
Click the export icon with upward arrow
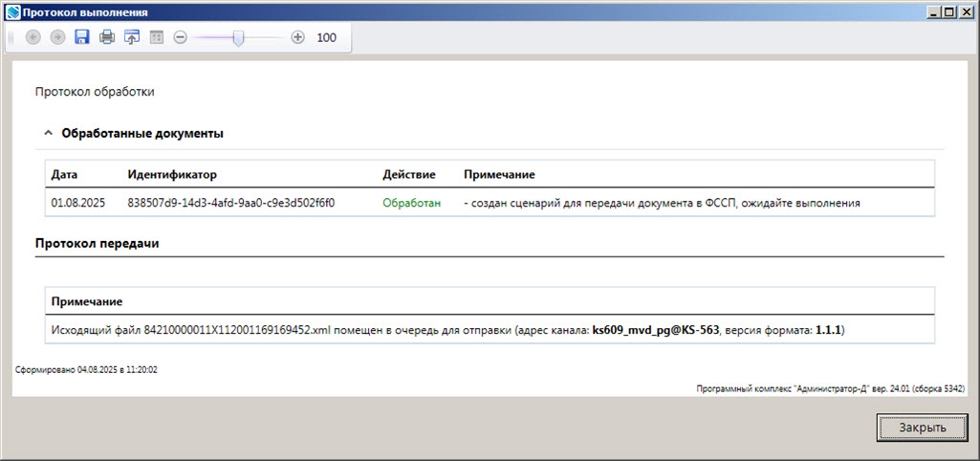click(132, 37)
